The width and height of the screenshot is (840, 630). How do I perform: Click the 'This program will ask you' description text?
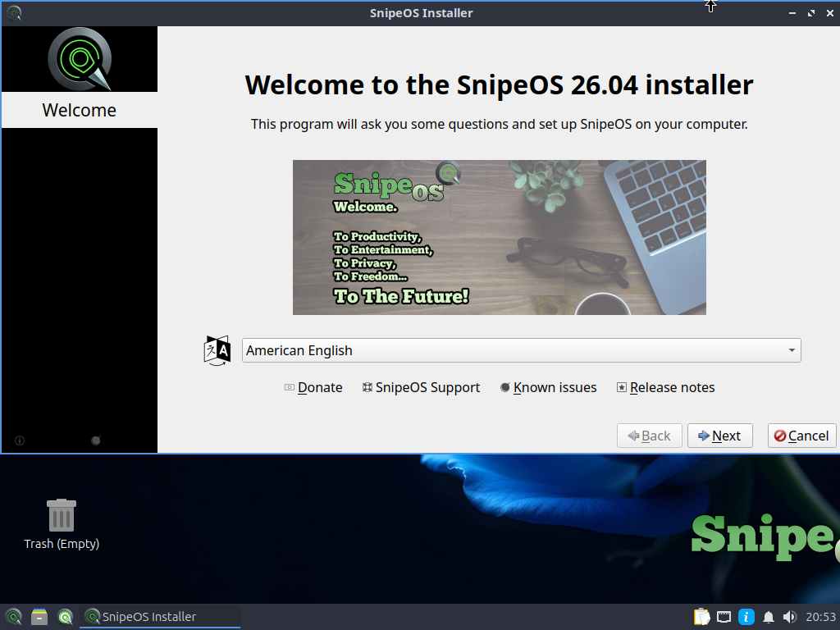click(x=500, y=125)
